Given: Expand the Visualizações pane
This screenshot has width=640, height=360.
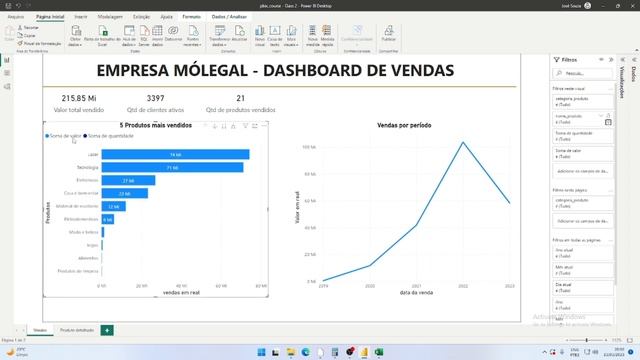Looking at the screenshot, I should (x=622, y=60).
